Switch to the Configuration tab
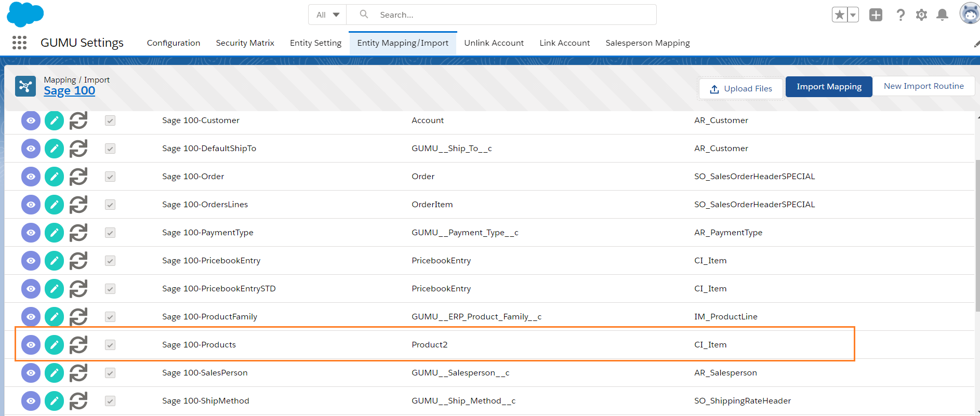 (174, 43)
